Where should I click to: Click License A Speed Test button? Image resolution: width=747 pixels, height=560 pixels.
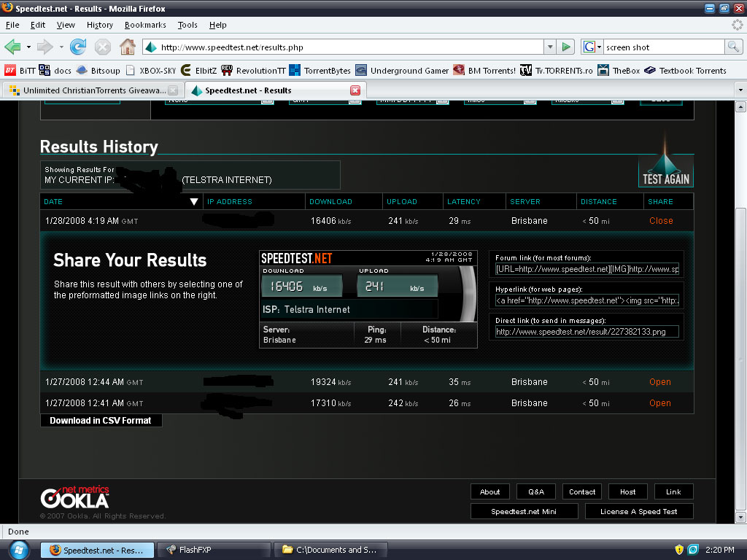pyautogui.click(x=638, y=511)
